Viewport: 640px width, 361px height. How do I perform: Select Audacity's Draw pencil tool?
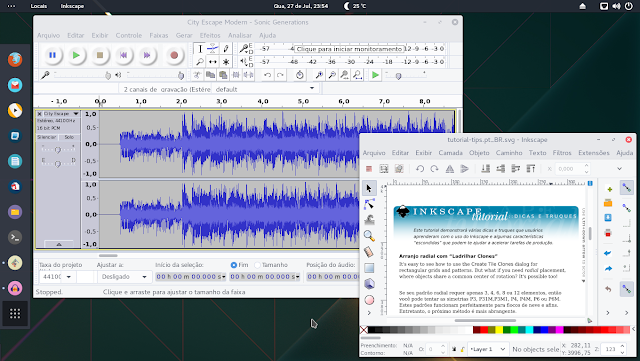(x=226, y=49)
